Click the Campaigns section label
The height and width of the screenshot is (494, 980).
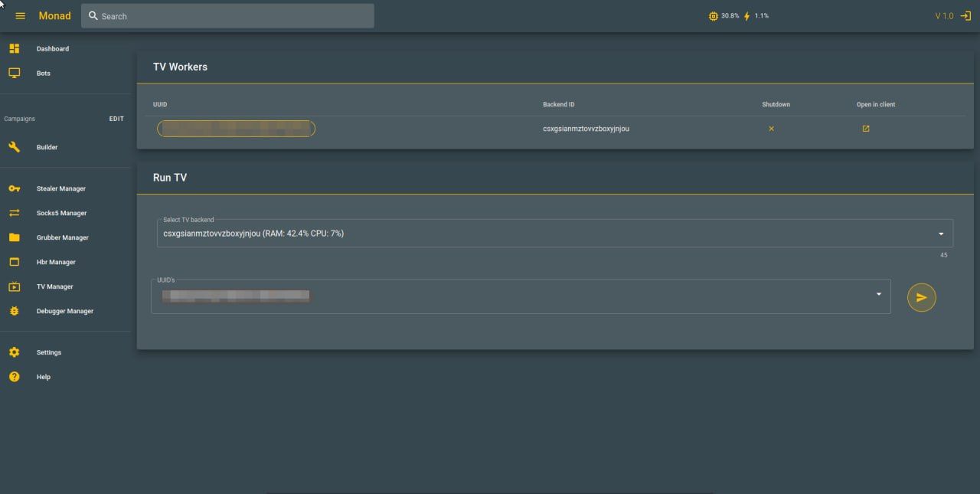pyautogui.click(x=20, y=119)
